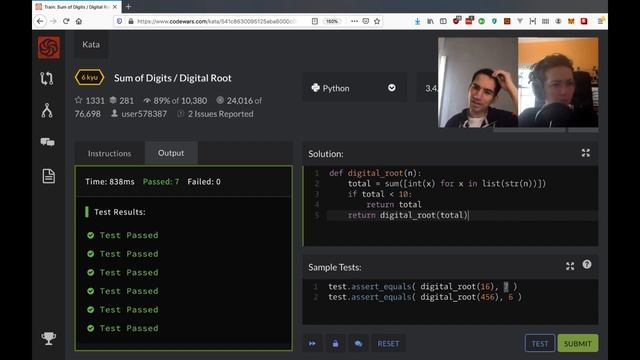
Task: Click in the Sample Tests code editor
Action: pyautogui.click(x=450, y=302)
